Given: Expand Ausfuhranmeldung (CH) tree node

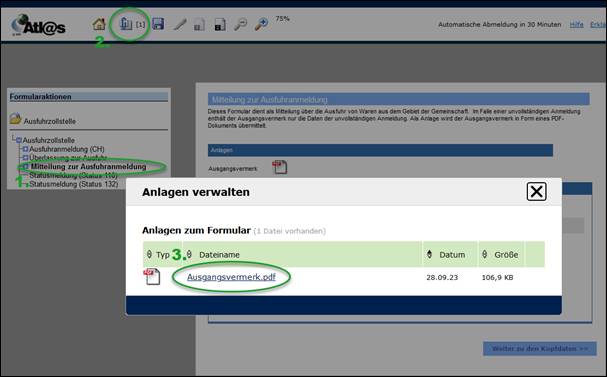Looking at the screenshot, I should (x=26, y=149).
